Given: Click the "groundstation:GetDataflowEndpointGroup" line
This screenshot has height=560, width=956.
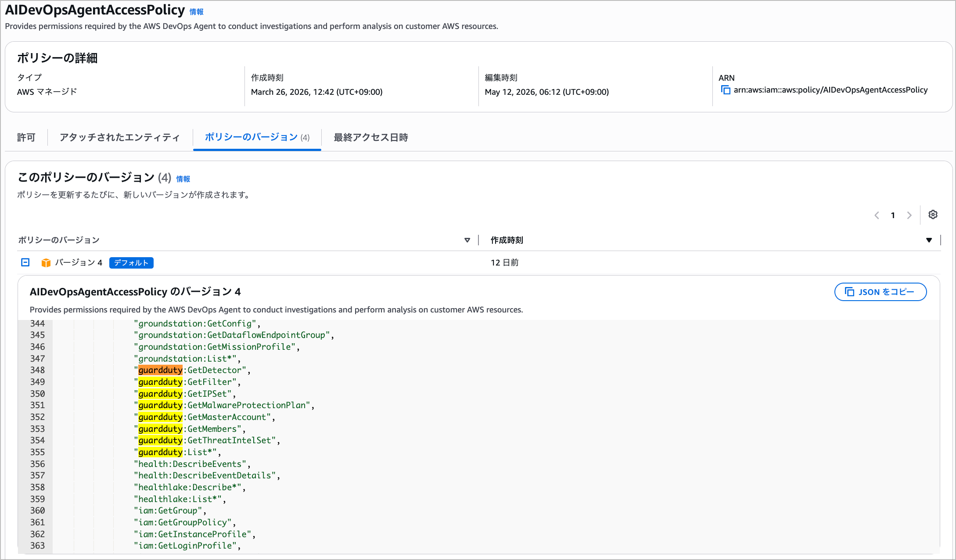Looking at the screenshot, I should (x=234, y=335).
